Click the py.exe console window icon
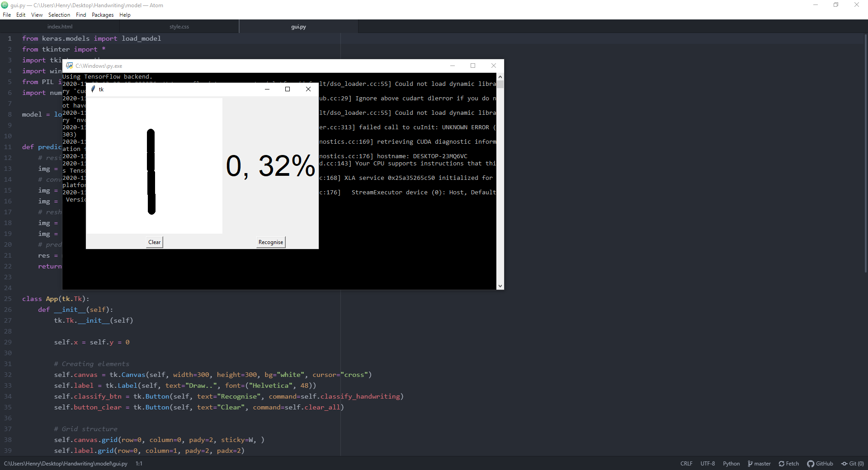The width and height of the screenshot is (868, 470). 70,66
